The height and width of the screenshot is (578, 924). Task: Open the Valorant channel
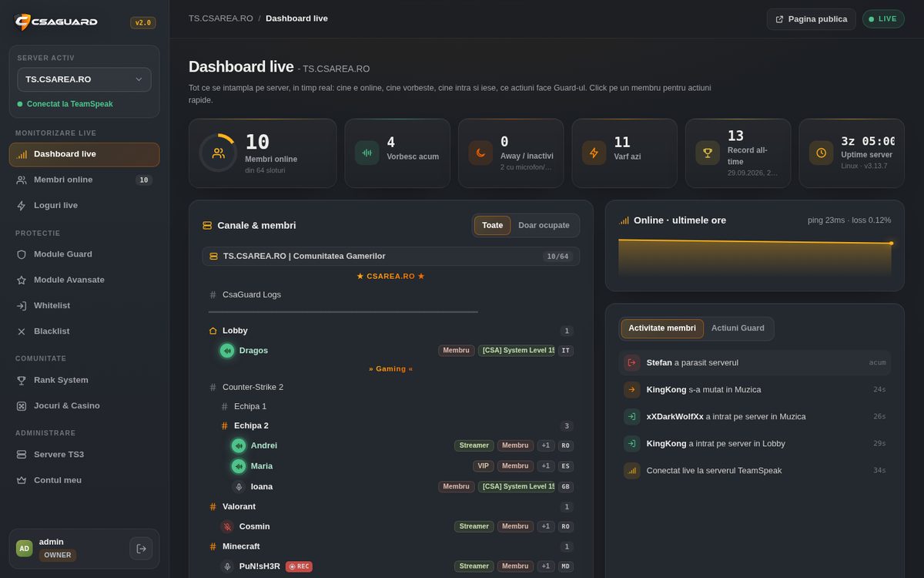click(391, 507)
